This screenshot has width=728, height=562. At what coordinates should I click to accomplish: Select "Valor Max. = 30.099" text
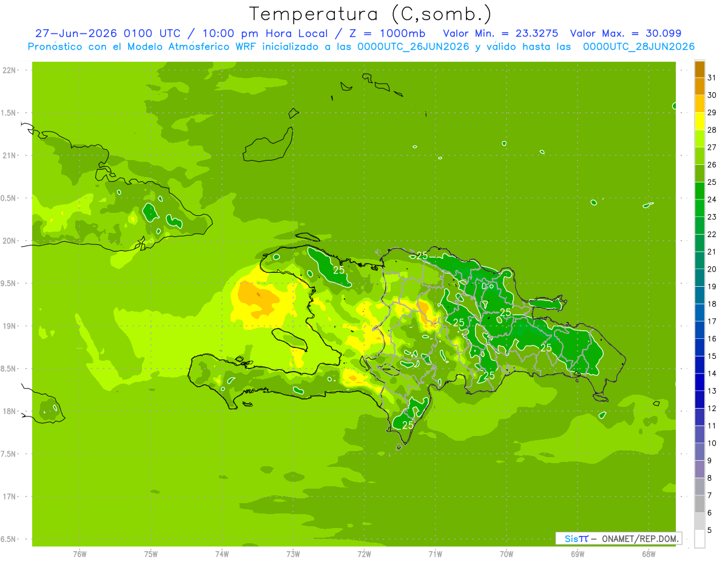pyautogui.click(x=625, y=33)
